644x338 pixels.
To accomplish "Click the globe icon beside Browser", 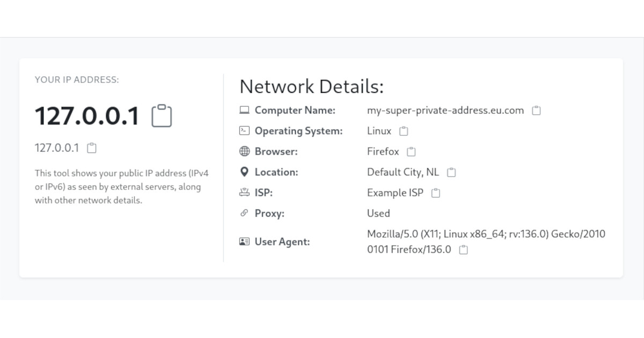I will (244, 151).
